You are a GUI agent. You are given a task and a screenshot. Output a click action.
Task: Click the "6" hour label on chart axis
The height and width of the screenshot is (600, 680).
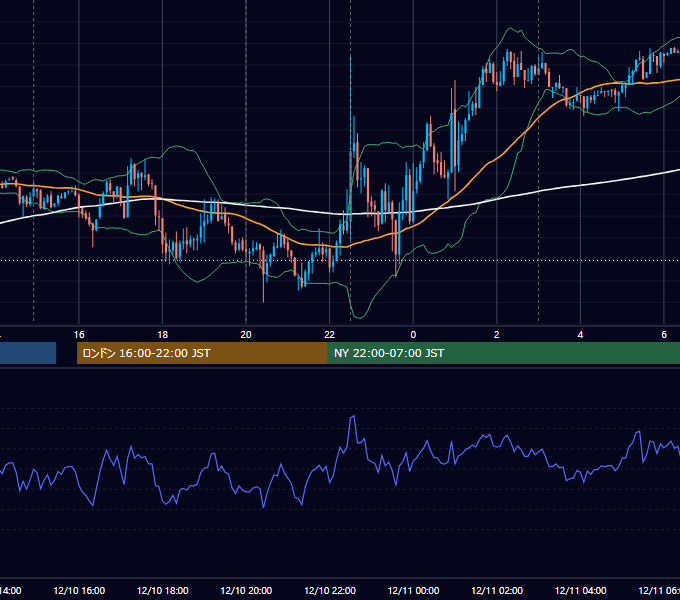click(664, 335)
